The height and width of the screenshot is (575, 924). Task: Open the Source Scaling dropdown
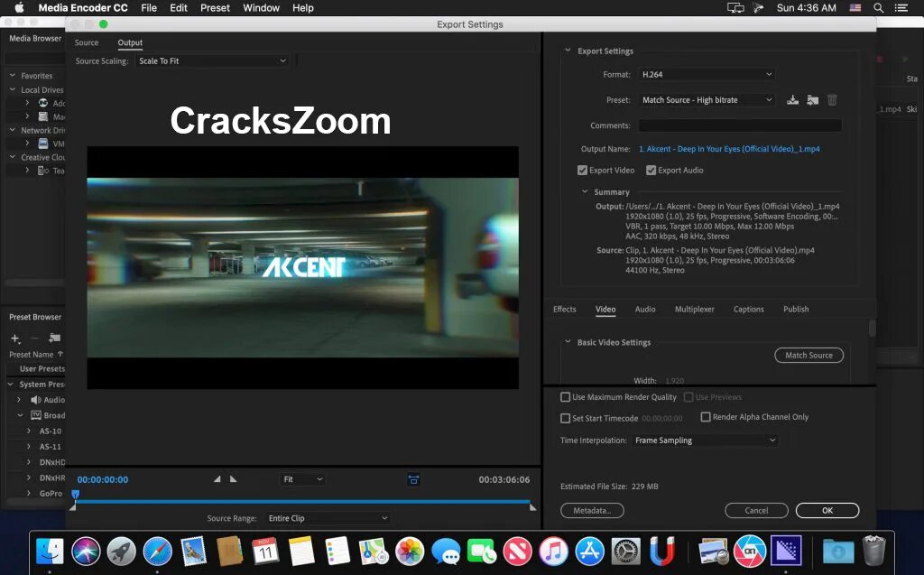pos(212,60)
